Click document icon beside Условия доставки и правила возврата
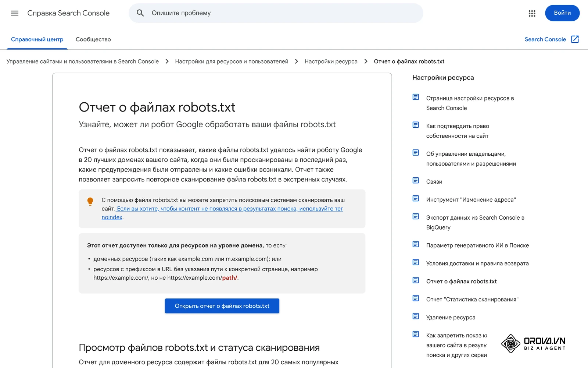 point(416,262)
